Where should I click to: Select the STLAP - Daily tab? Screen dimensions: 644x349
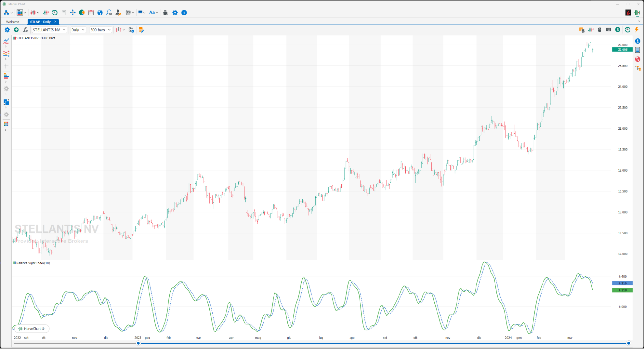tap(40, 22)
